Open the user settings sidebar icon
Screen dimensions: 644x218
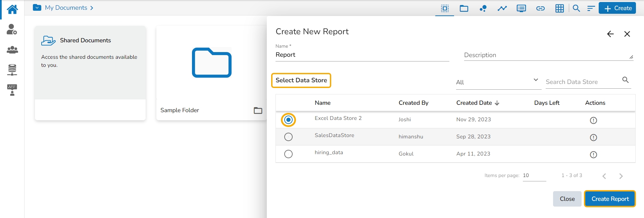pyautogui.click(x=12, y=30)
